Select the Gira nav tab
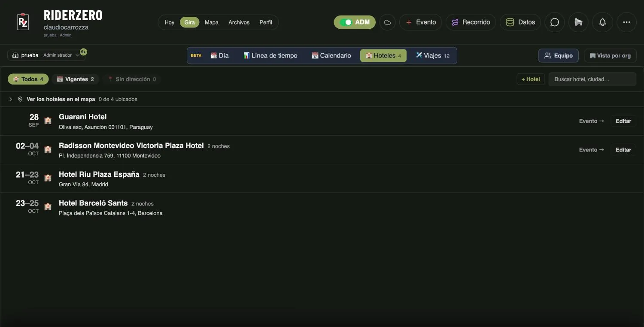 (189, 22)
